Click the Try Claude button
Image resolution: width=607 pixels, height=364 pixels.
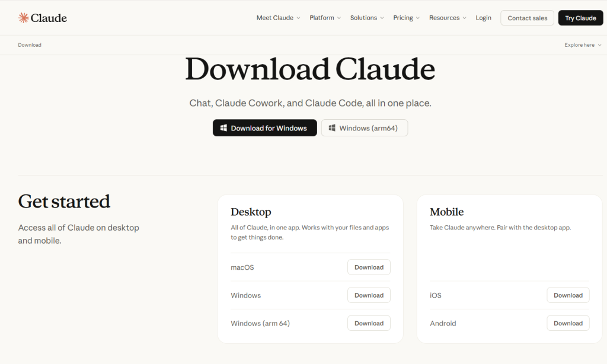[x=580, y=18]
